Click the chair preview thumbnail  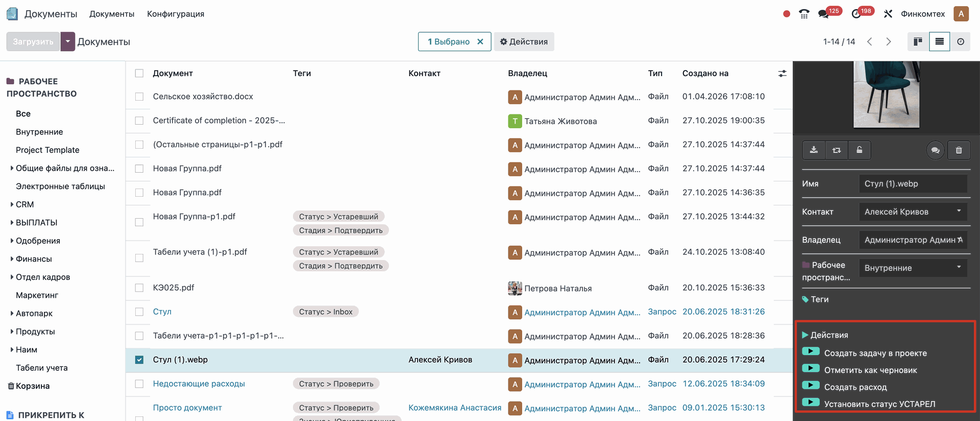click(886, 95)
